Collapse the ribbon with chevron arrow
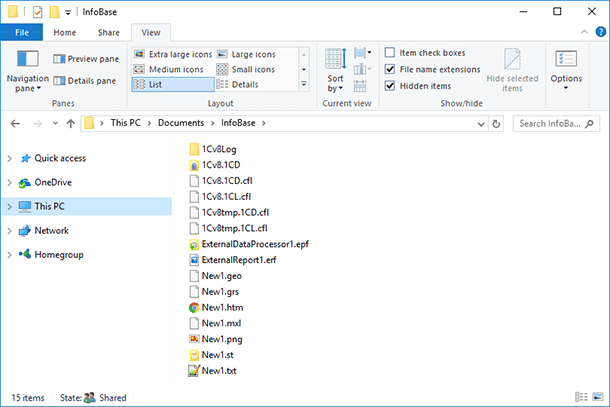This screenshot has height=407, width=610. coord(584,32)
